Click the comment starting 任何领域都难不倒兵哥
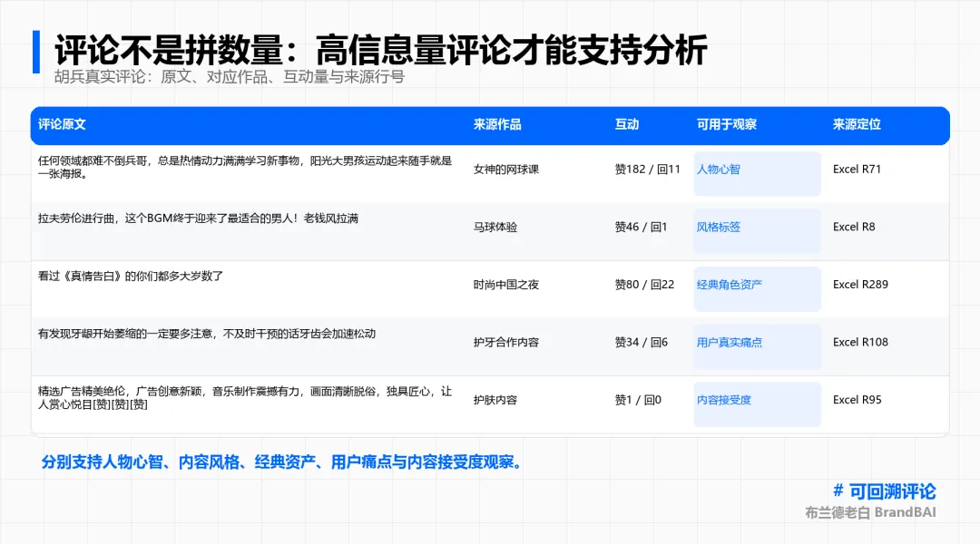Viewport: 980px width, 544px height. click(244, 167)
